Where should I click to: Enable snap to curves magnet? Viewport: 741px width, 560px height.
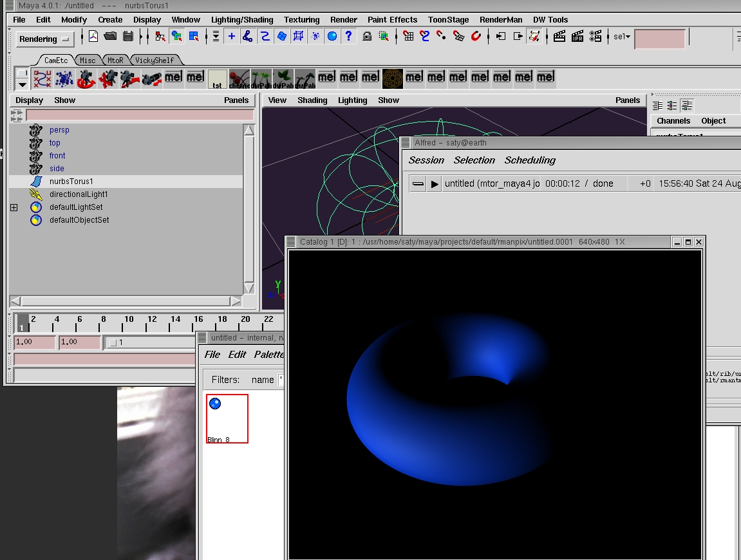(x=425, y=37)
